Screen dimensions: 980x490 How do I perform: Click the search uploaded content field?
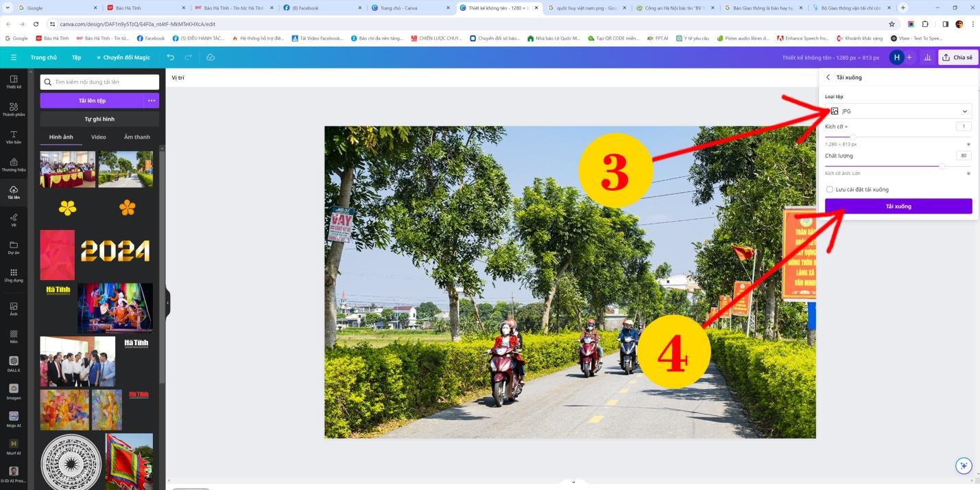(x=103, y=82)
